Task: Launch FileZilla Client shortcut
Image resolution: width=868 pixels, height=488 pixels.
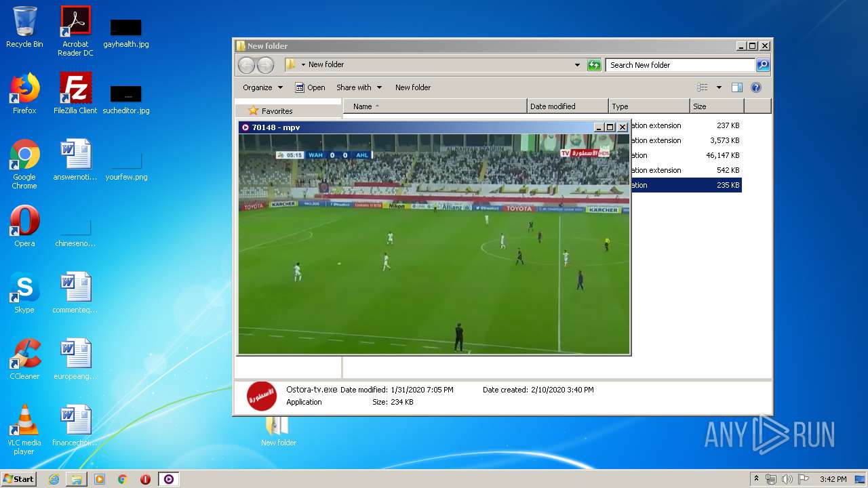Action: pos(75,94)
